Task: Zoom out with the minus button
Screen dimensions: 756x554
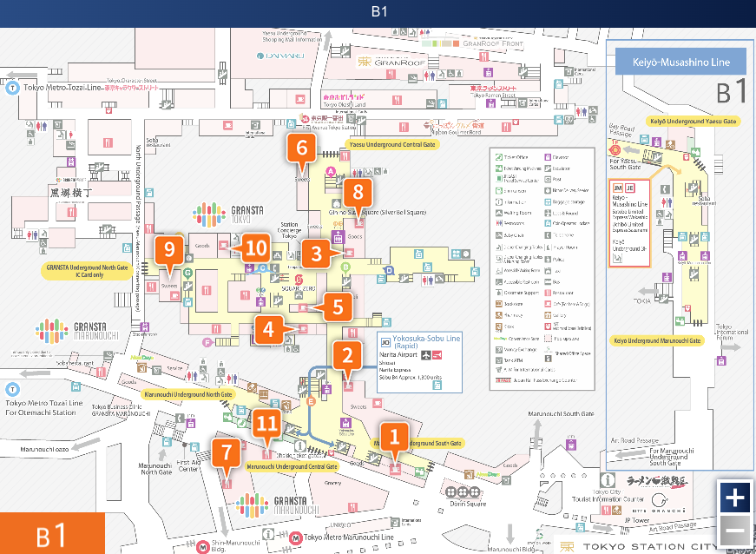Action: 734,530
